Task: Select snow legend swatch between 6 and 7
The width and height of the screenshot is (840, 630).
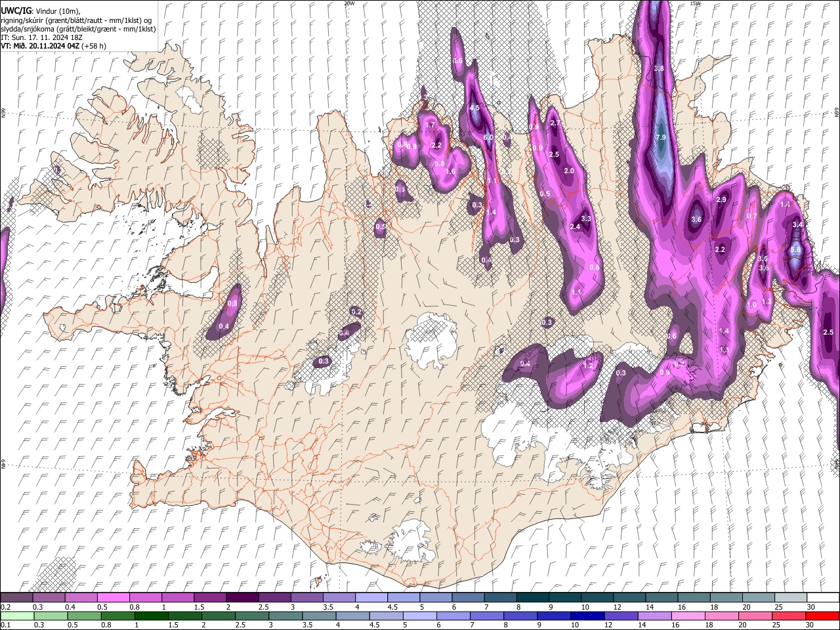Action: click(467, 597)
